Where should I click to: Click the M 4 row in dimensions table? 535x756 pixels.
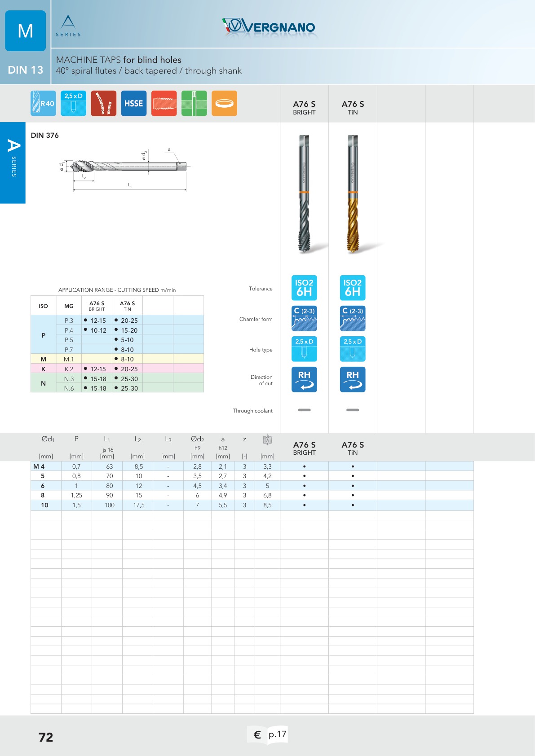coord(252,466)
